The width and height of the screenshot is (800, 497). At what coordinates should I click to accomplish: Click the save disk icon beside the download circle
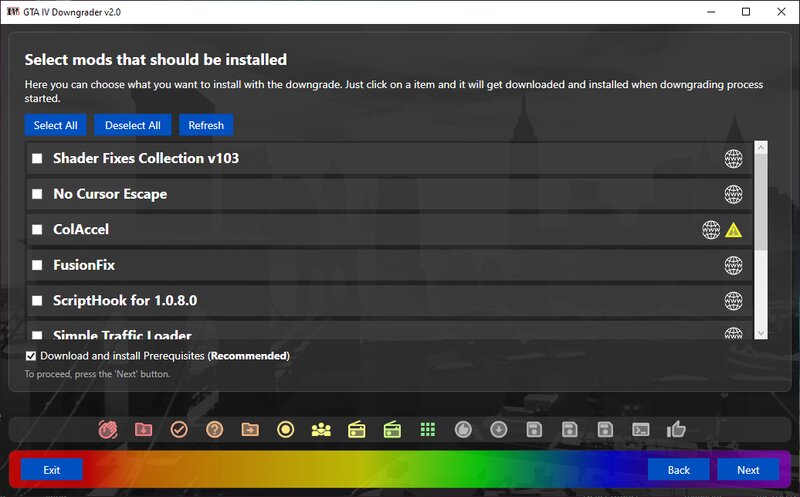tap(534, 430)
